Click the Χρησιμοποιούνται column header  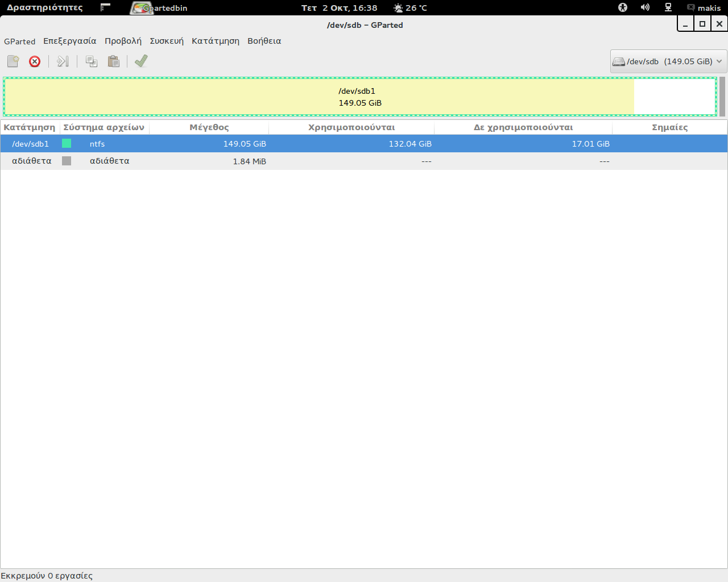351,127
